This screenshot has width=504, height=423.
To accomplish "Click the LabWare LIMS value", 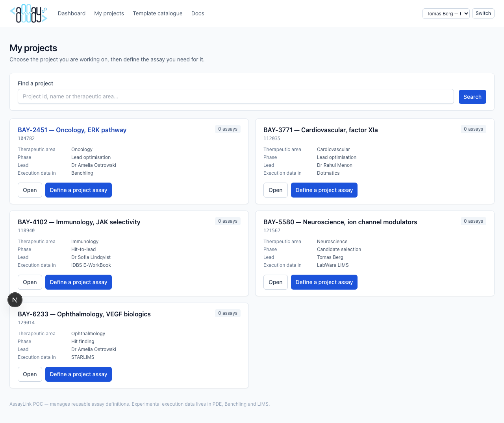I will pyautogui.click(x=333, y=265).
